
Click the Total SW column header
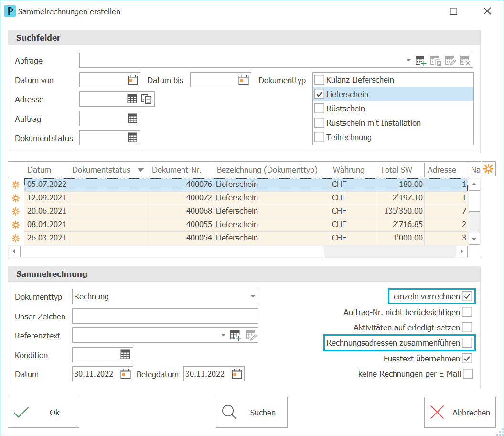400,170
